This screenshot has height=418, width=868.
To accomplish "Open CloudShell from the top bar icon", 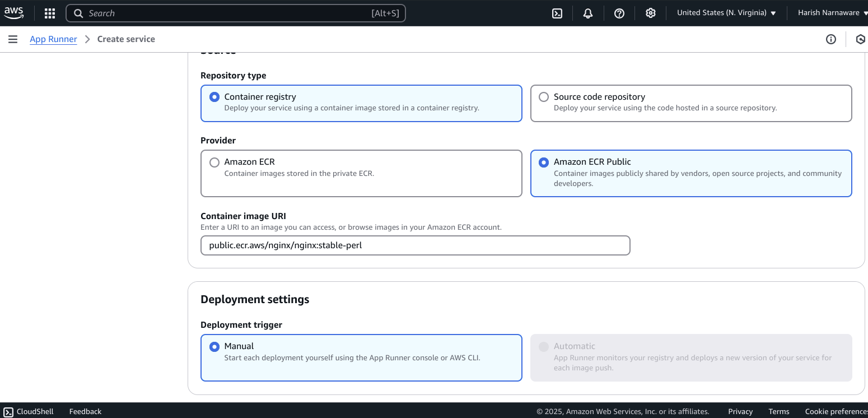I will point(557,13).
